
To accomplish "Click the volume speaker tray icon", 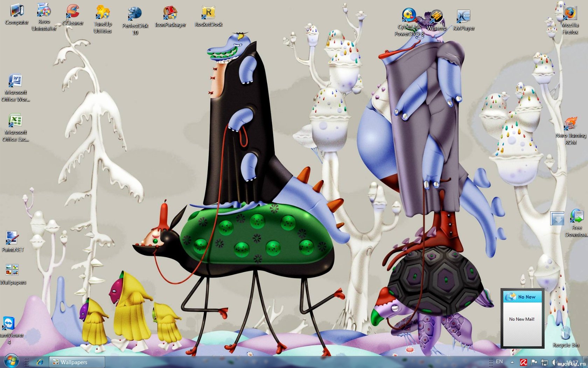I will pyautogui.click(x=555, y=362).
